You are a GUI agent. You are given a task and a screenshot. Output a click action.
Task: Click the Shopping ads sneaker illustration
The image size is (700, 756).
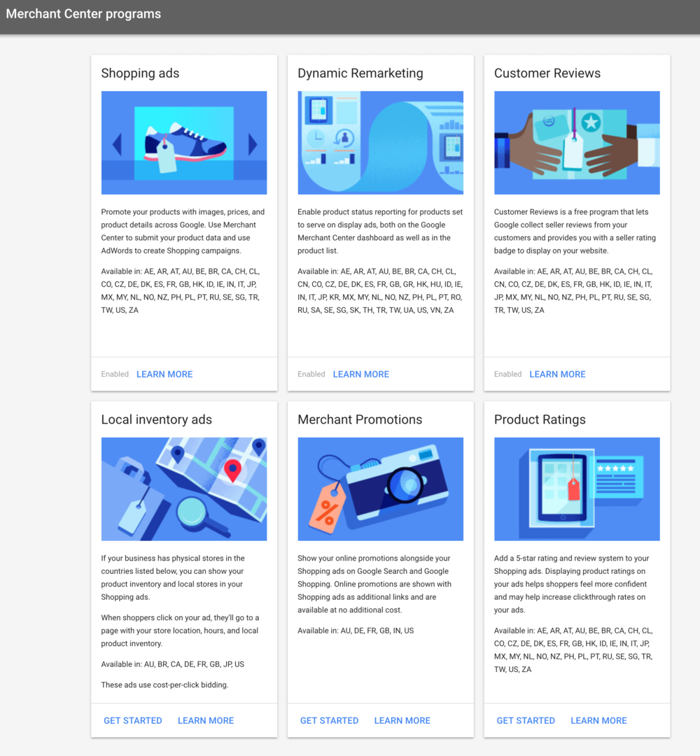(183, 143)
